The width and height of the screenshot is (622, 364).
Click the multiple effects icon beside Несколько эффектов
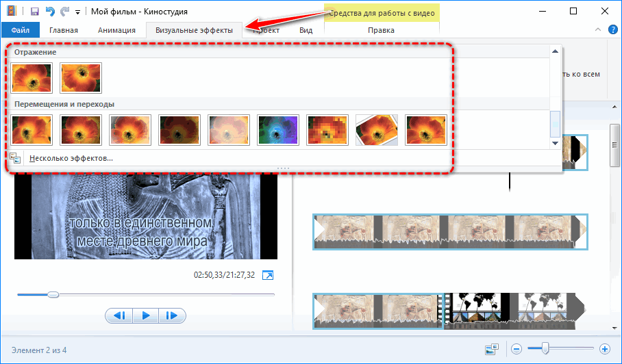(x=15, y=158)
